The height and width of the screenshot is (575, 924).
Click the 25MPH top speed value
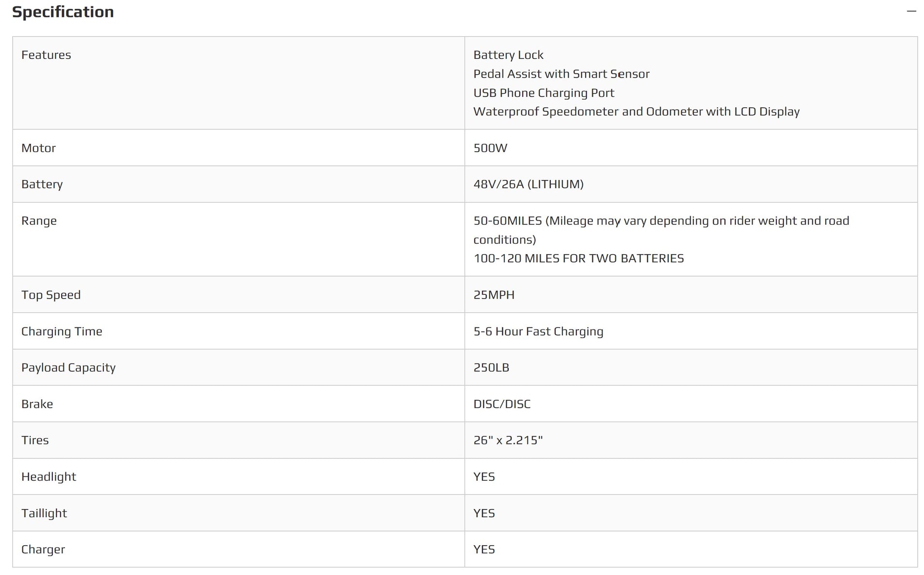tap(494, 295)
